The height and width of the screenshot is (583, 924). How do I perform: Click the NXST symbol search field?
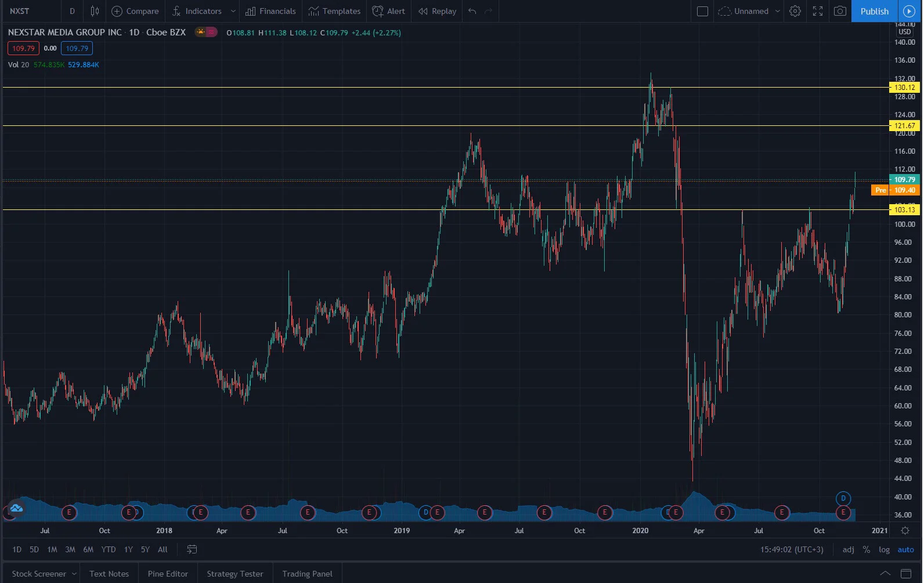32,11
